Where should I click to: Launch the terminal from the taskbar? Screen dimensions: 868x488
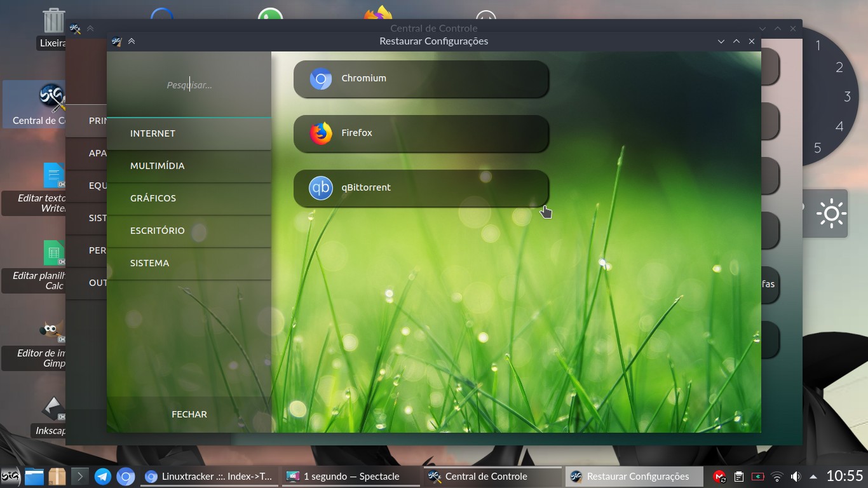(79, 476)
